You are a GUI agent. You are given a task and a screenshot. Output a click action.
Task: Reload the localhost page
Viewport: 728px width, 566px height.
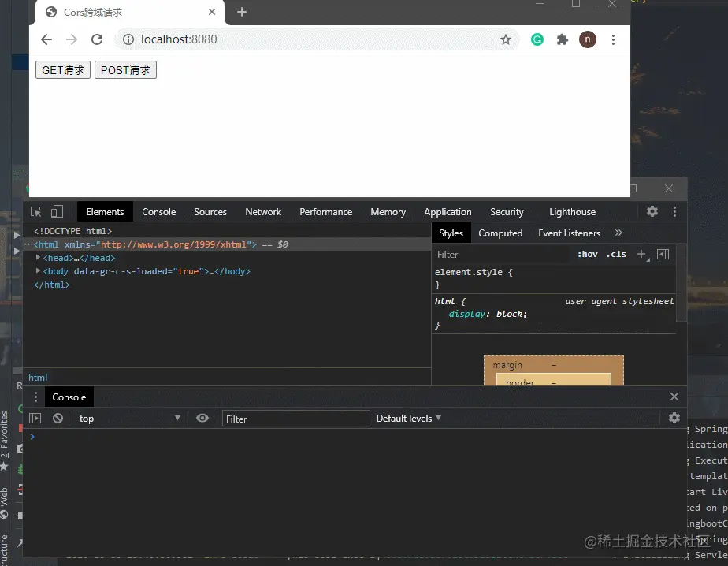point(97,39)
